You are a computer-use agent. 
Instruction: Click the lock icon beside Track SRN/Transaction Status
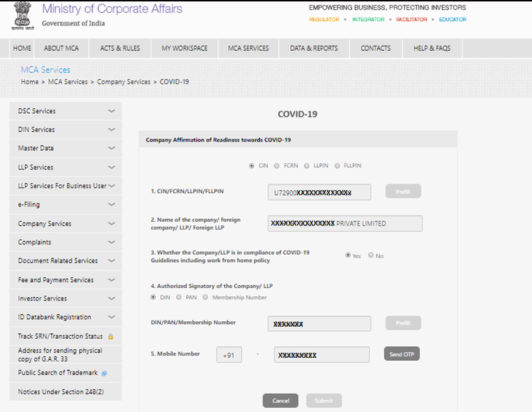coord(110,336)
